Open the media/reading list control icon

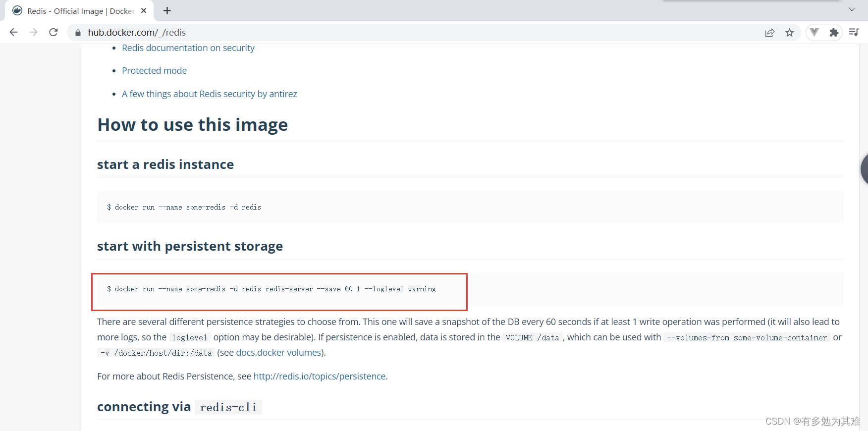pos(854,32)
